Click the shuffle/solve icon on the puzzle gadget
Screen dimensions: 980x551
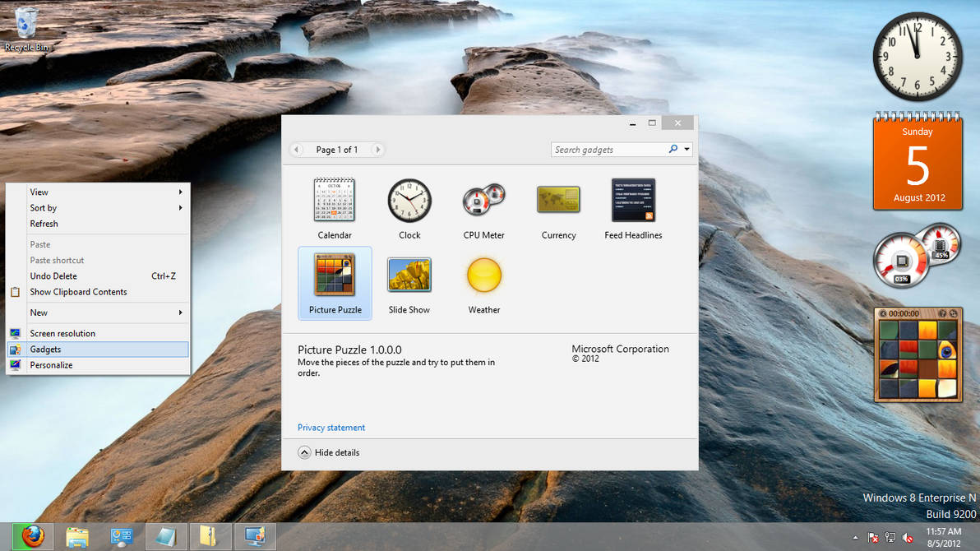(953, 313)
